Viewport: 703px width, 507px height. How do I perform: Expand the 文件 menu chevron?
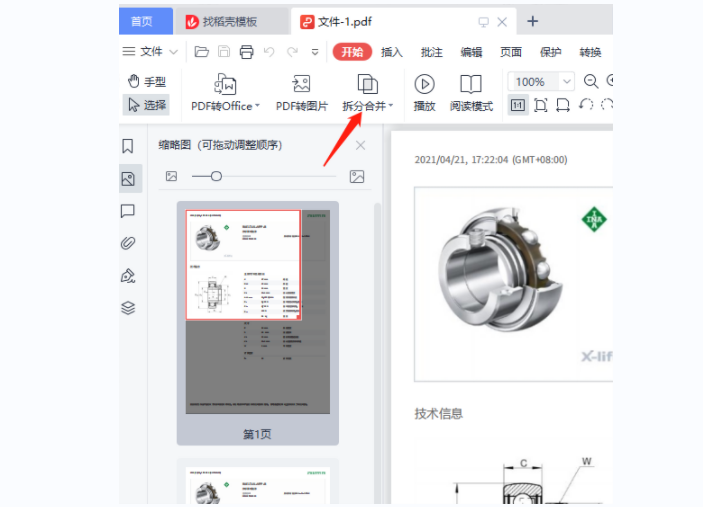click(x=173, y=52)
